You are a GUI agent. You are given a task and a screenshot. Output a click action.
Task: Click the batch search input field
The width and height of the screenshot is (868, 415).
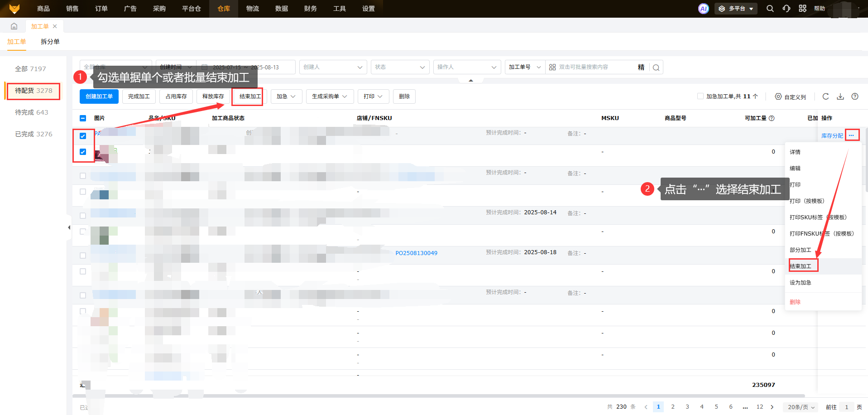click(x=597, y=67)
